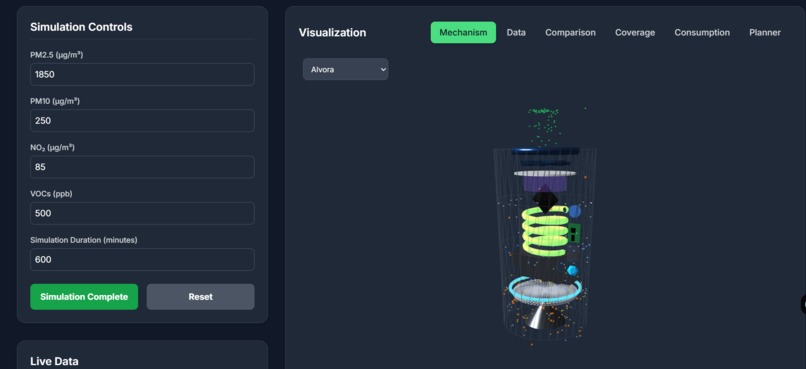Image resolution: width=806 pixels, height=369 pixels.
Task: Click the Visualization heading
Action: (x=333, y=32)
